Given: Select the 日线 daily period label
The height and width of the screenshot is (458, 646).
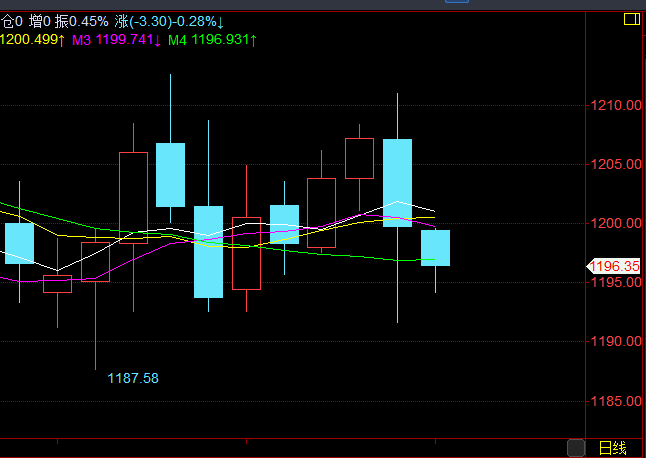Looking at the screenshot, I should (611, 447).
